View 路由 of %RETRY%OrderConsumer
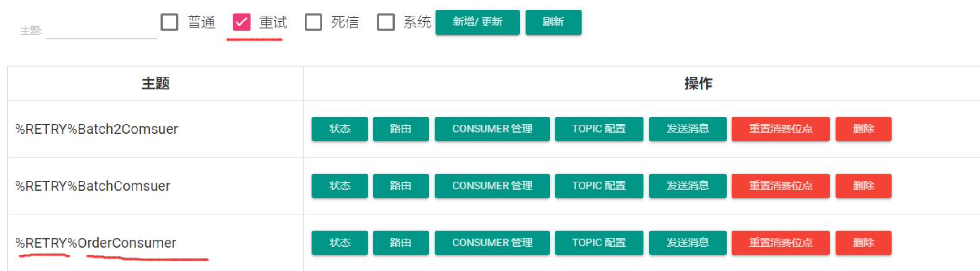This screenshot has width=980, height=271. tap(401, 243)
